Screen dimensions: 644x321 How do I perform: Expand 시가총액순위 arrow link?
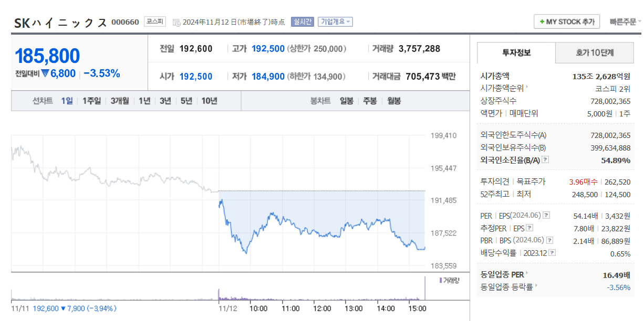click(x=527, y=88)
